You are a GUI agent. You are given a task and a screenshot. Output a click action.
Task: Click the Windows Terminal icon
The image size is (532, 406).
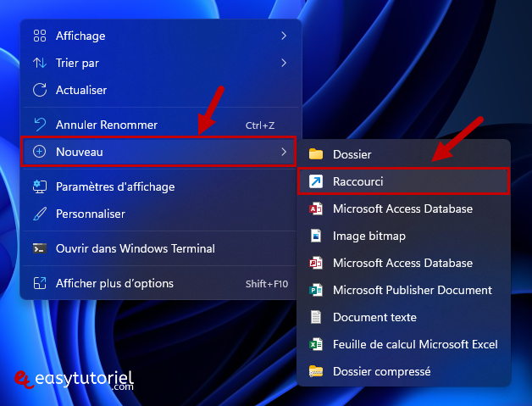click(x=40, y=248)
